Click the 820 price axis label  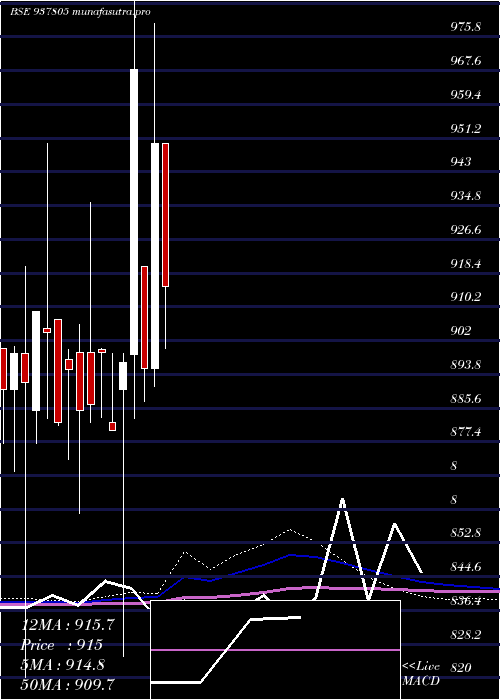tap(461, 668)
